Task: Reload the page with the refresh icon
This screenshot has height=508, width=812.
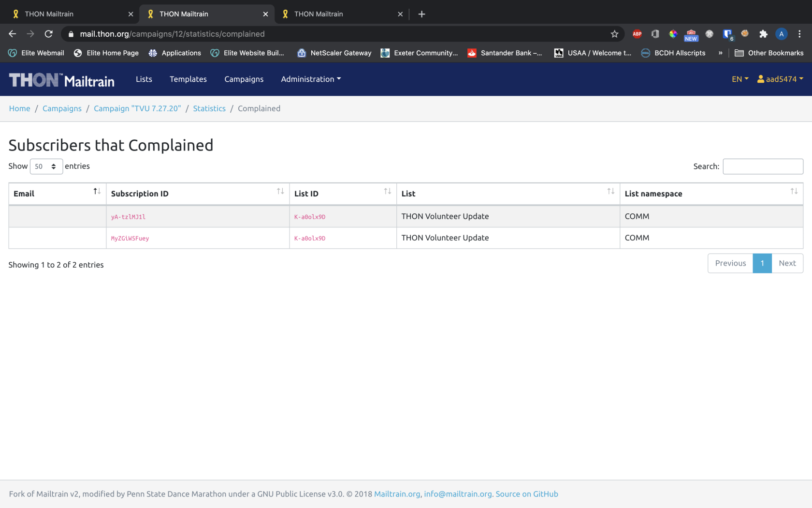Action: pos(48,34)
